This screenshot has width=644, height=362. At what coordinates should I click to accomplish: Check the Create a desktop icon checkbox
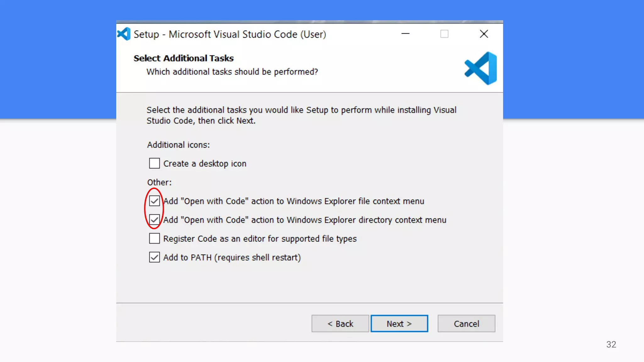(154, 163)
